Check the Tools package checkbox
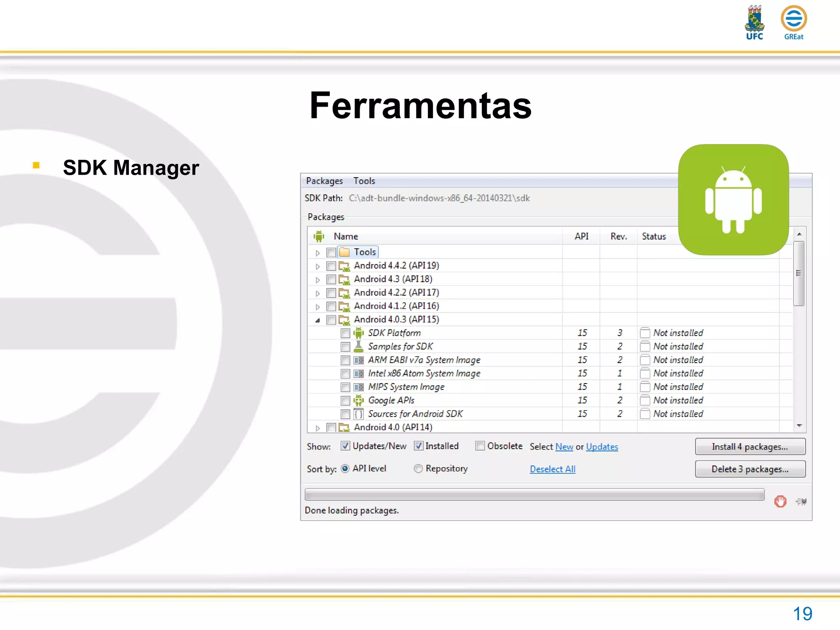 [x=331, y=252]
